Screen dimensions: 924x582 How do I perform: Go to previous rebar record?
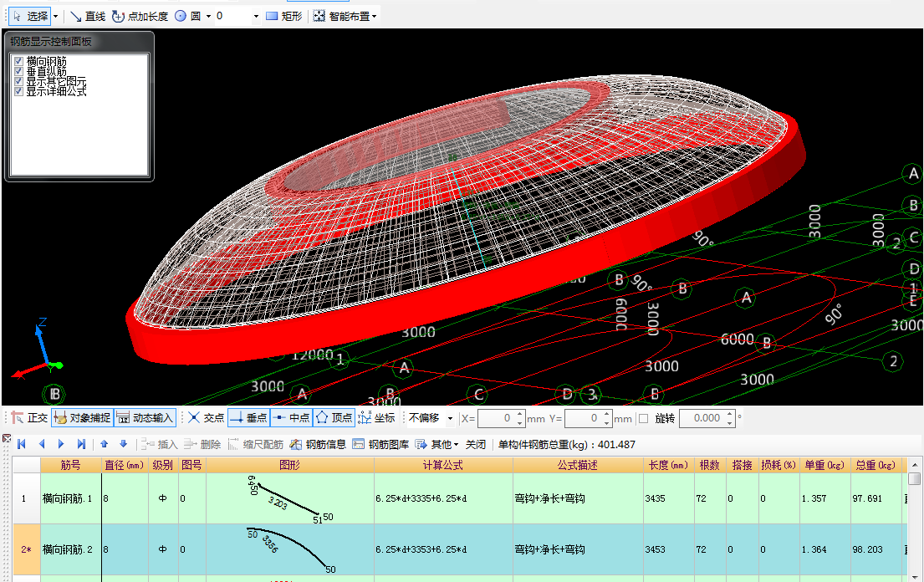click(42, 444)
